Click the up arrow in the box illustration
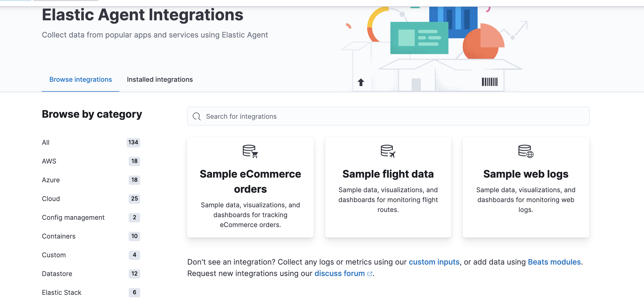The image size is (644, 300). pyautogui.click(x=361, y=82)
